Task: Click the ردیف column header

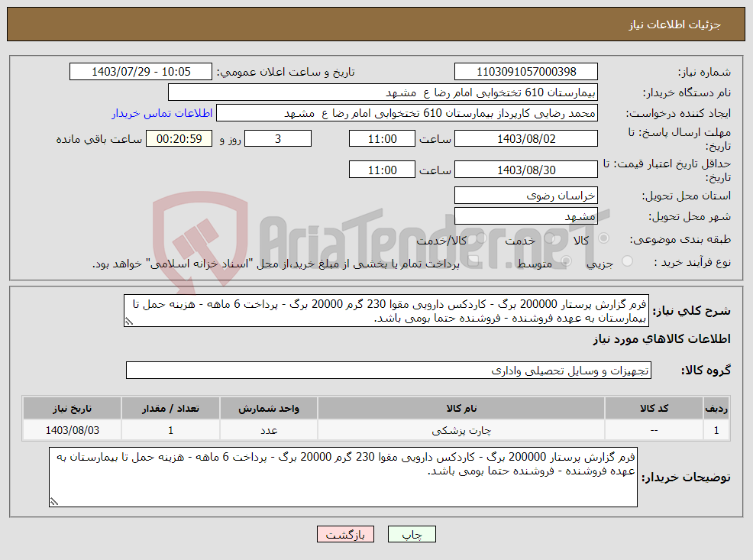Action: click(716, 408)
